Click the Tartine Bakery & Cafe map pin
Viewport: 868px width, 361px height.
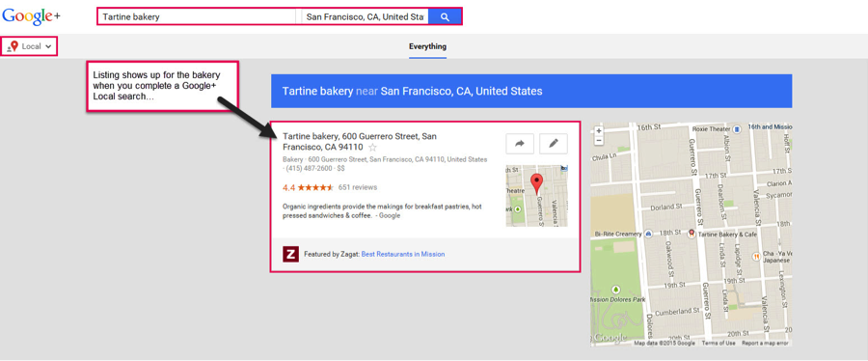691,235
